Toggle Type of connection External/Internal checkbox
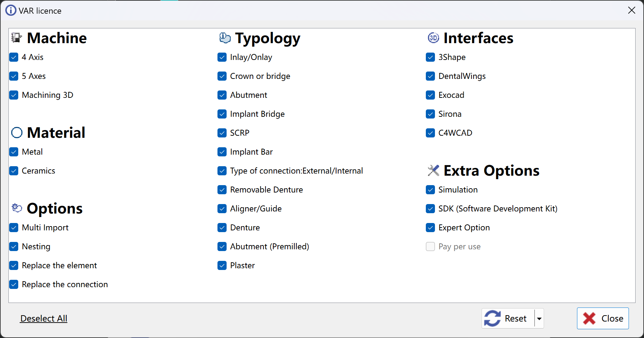644x338 pixels. point(222,171)
